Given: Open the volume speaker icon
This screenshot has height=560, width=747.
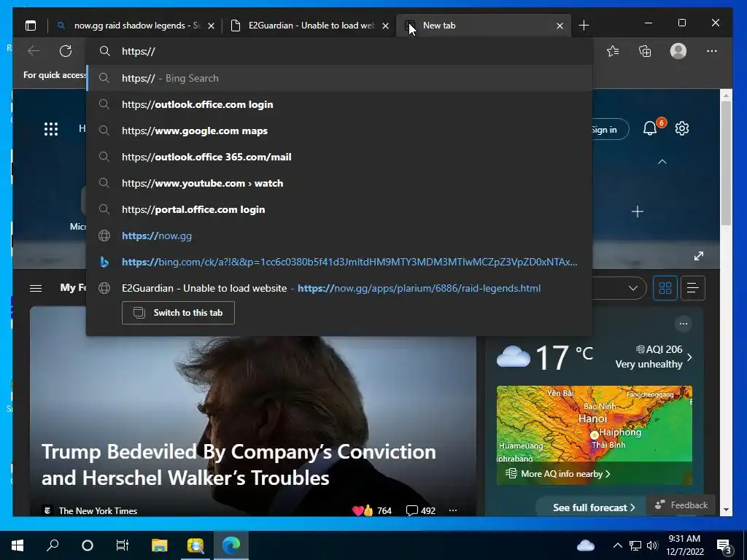Looking at the screenshot, I should point(652,545).
